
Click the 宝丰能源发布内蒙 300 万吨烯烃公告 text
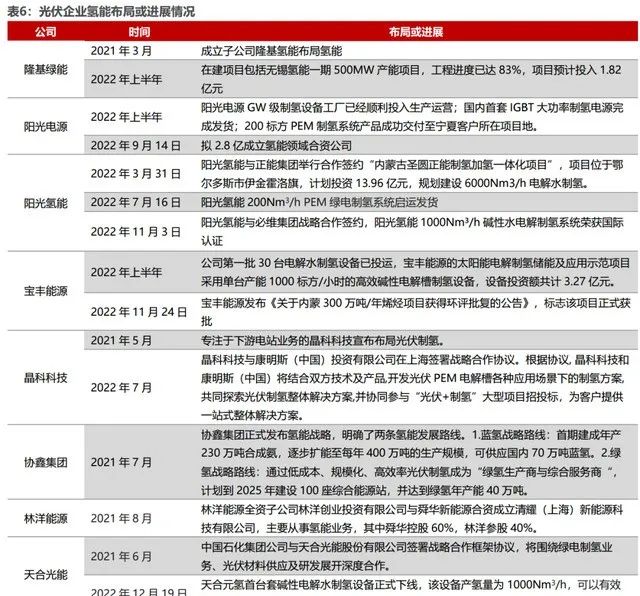(x=416, y=312)
